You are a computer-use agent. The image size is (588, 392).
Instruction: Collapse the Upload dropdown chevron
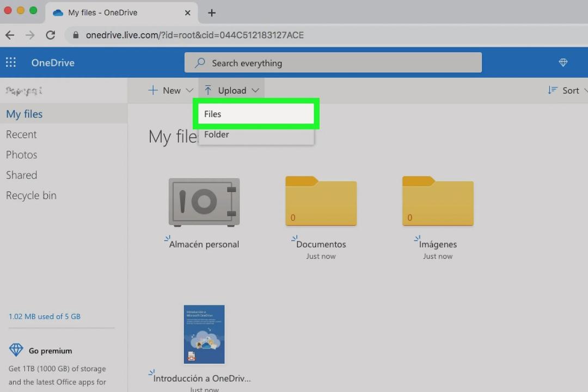(255, 90)
